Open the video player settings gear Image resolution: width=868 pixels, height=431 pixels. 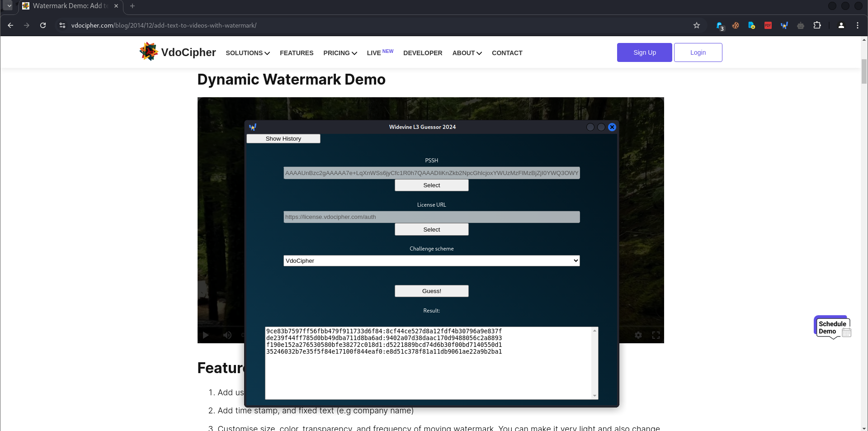point(638,335)
